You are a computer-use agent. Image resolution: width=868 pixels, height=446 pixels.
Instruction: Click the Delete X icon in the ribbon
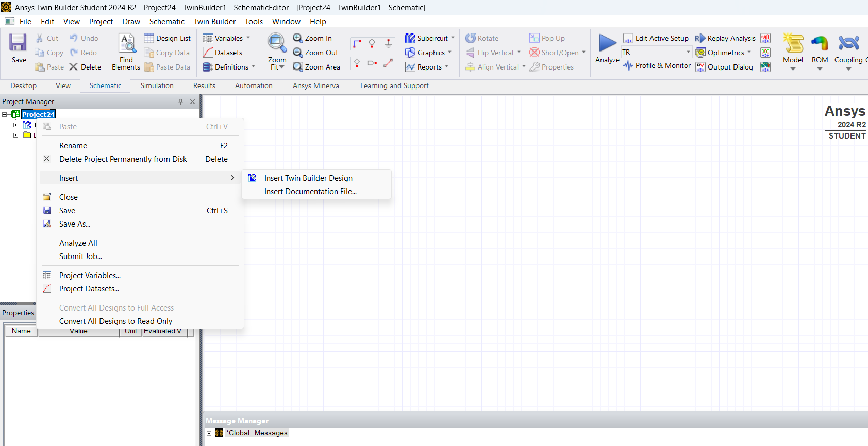pyautogui.click(x=74, y=67)
